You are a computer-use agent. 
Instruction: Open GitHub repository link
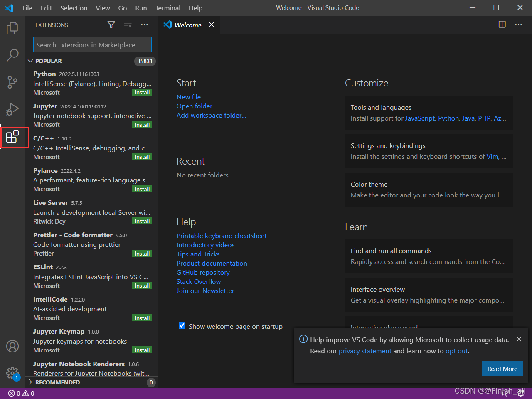pyautogui.click(x=203, y=272)
